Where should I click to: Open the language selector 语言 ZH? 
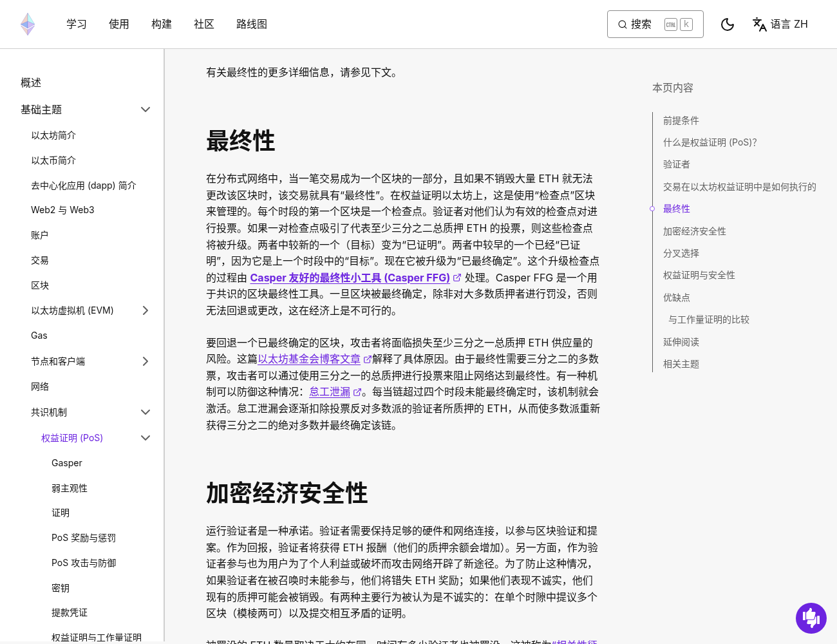pyautogui.click(x=780, y=24)
